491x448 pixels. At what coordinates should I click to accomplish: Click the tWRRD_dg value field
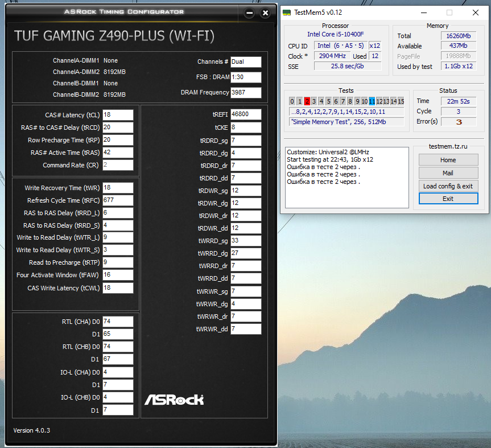[x=246, y=253]
